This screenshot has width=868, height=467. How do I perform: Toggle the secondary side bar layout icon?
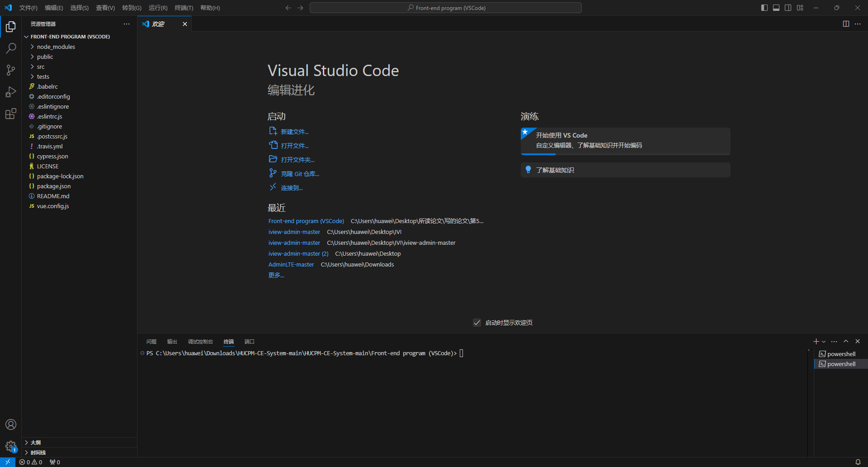[788, 8]
